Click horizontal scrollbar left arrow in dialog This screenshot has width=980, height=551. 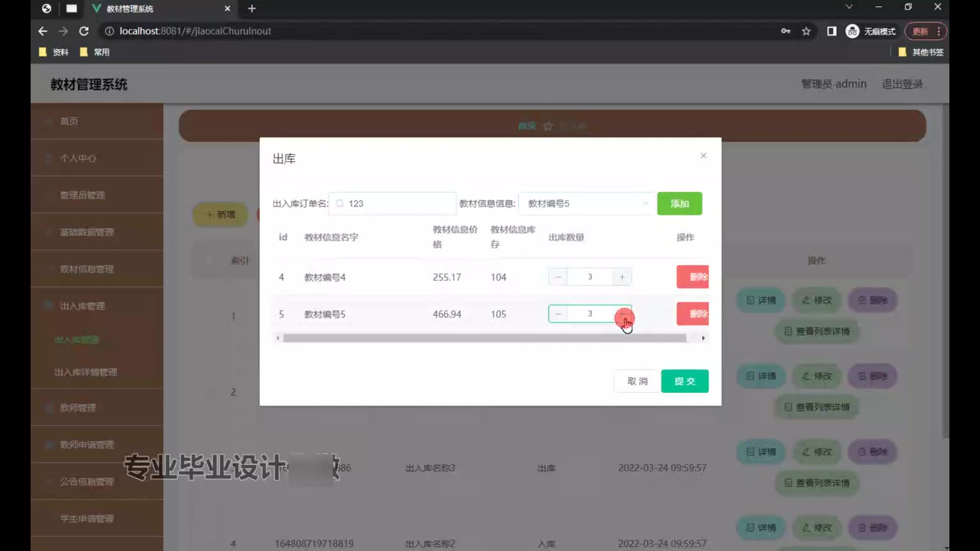[278, 338]
